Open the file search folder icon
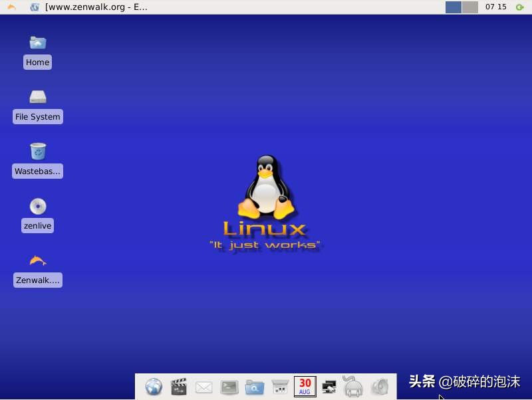Viewport: 532px width, 400px height. pos(255,386)
